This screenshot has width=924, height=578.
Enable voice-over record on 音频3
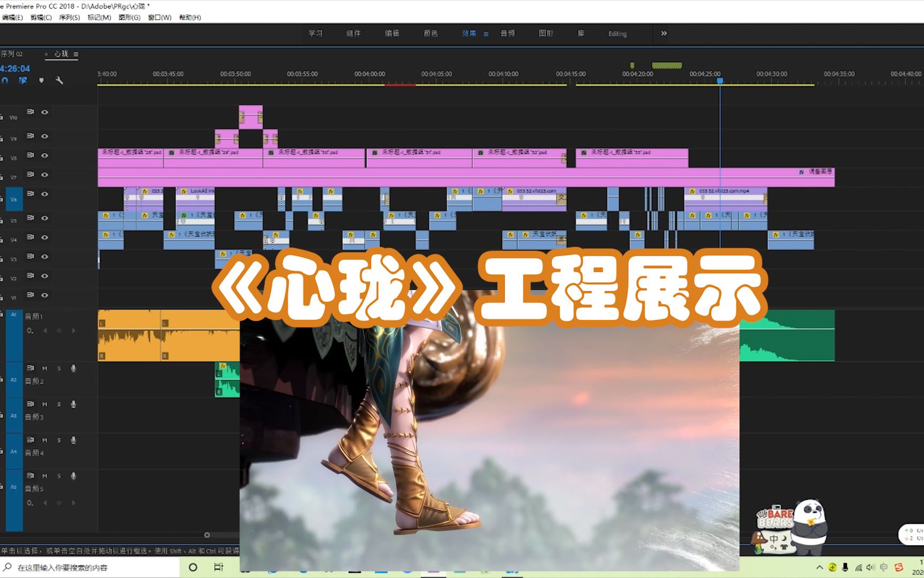coord(73,404)
